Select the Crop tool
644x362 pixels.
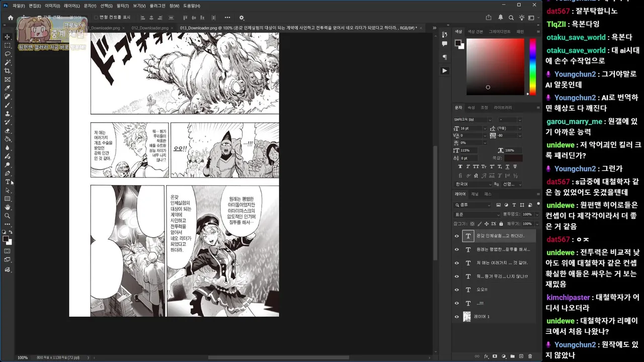click(x=8, y=71)
